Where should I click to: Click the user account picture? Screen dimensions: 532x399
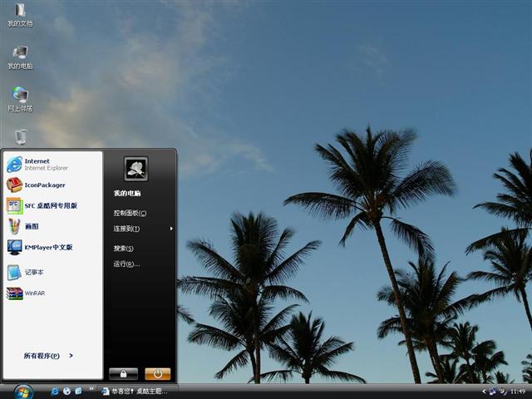coord(135,169)
